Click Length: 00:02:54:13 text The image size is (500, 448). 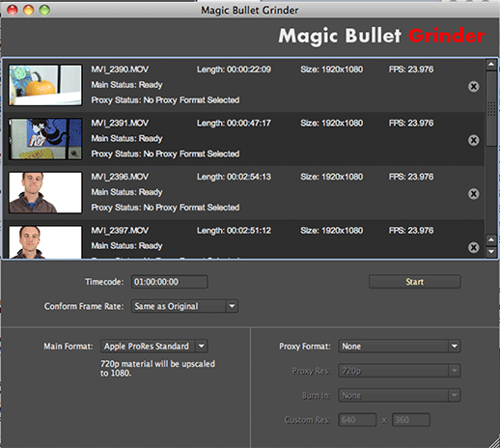pyautogui.click(x=234, y=177)
